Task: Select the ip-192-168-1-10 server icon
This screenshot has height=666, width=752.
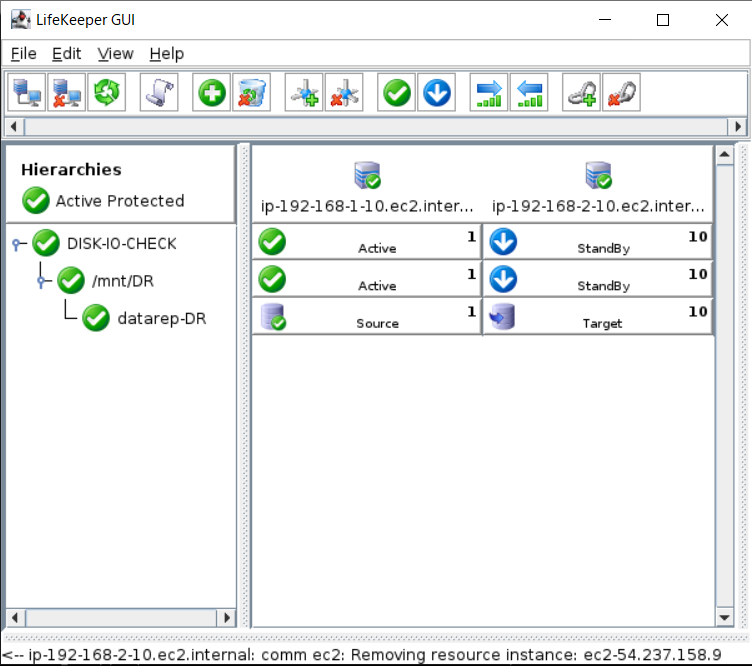Action: [367, 175]
